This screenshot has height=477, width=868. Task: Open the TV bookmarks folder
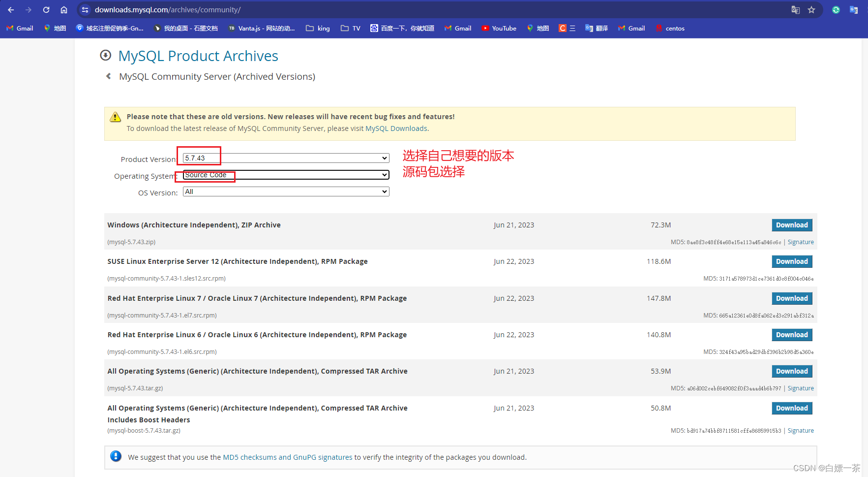(351, 28)
